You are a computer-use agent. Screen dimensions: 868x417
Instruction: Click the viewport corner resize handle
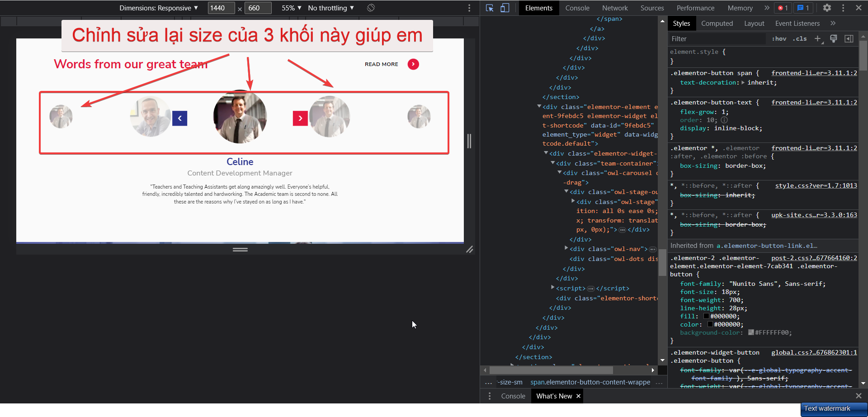click(x=470, y=249)
